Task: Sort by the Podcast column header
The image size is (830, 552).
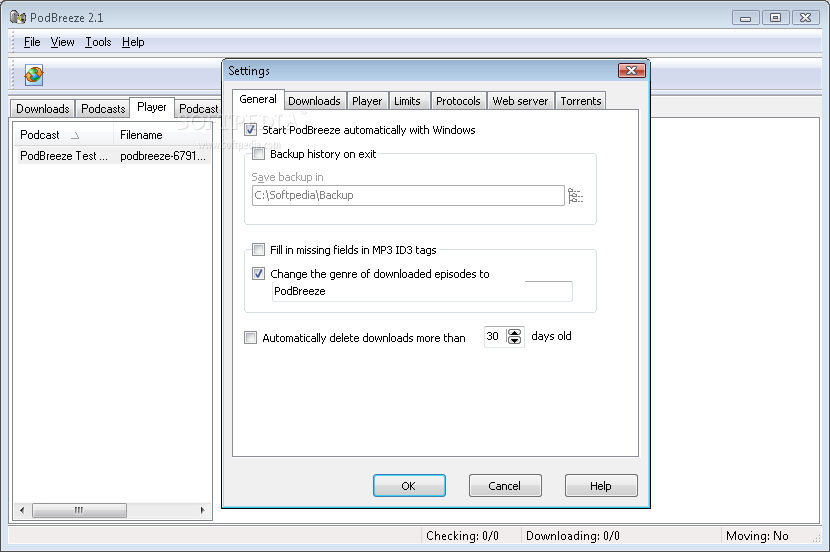Action: pos(64,135)
